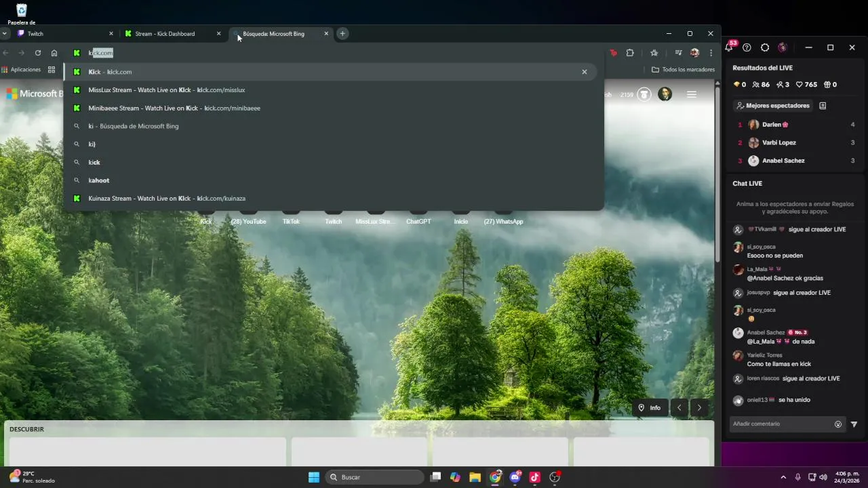Open Anabel Sachez top viewer row
The image size is (868, 488).
point(796,161)
